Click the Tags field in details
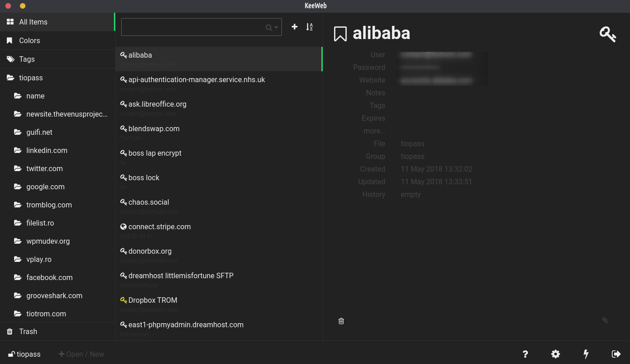Viewport: 630px width, 364px height. click(x=377, y=105)
